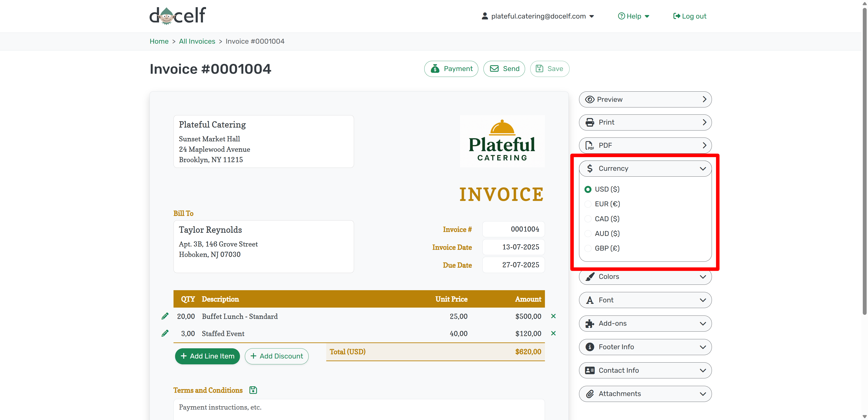The width and height of the screenshot is (868, 420).
Task: Click the user account person icon
Action: 485,16
